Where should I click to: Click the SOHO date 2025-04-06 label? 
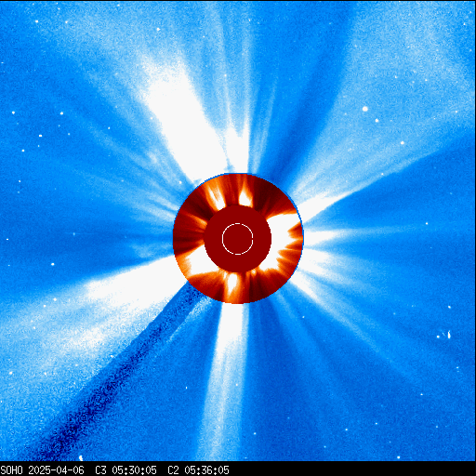click(56, 470)
